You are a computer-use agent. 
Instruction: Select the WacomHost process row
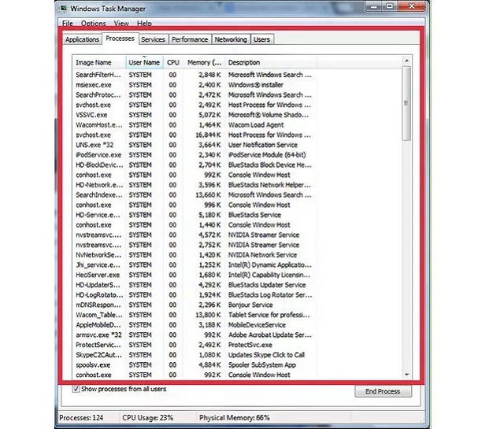coord(195,124)
